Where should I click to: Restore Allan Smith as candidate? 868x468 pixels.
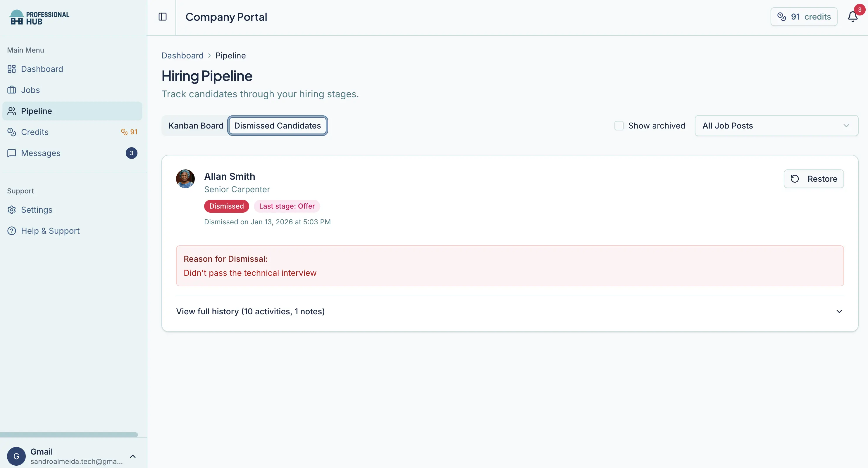click(813, 179)
